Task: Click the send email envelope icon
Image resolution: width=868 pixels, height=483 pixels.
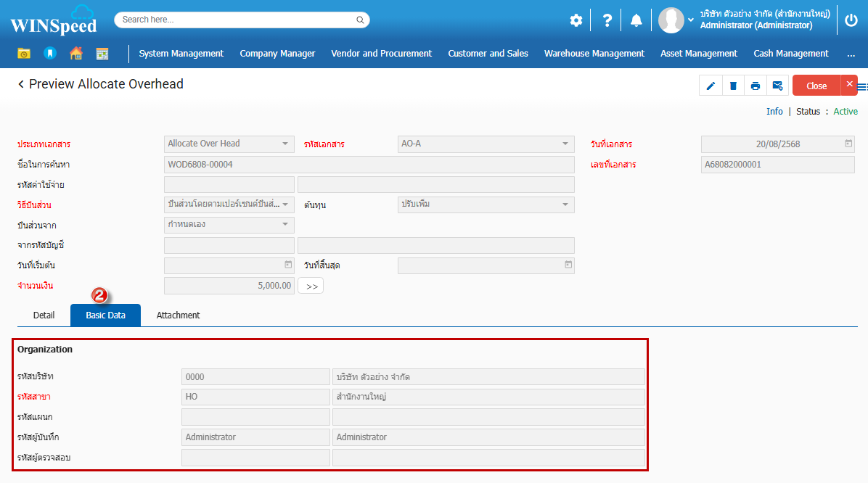Action: click(777, 86)
